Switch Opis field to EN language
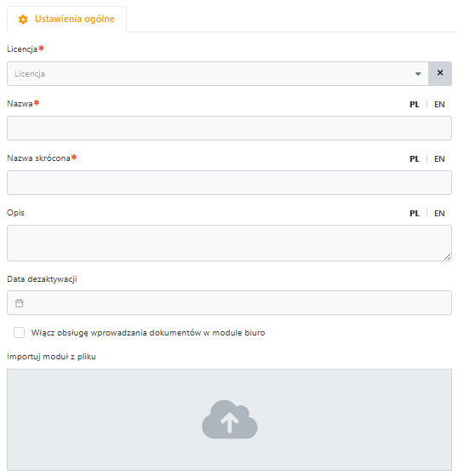 [x=439, y=214]
